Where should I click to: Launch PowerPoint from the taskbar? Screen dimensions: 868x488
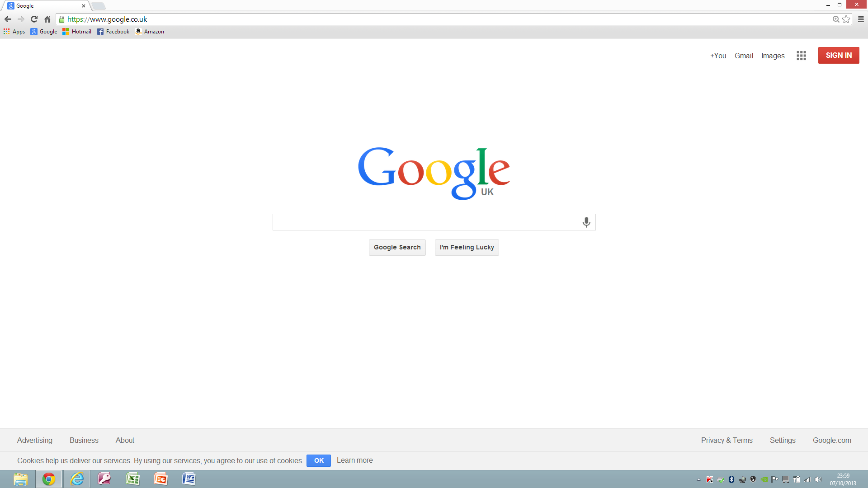pyautogui.click(x=160, y=479)
